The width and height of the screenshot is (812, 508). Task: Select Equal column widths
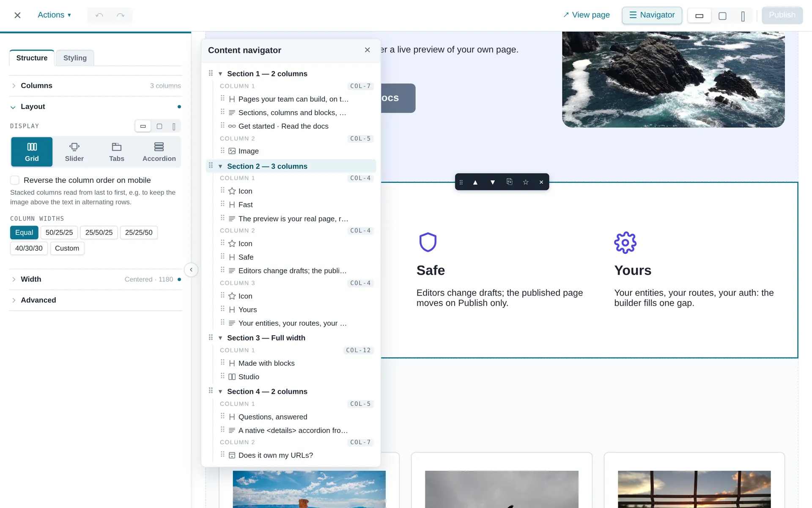(24, 232)
